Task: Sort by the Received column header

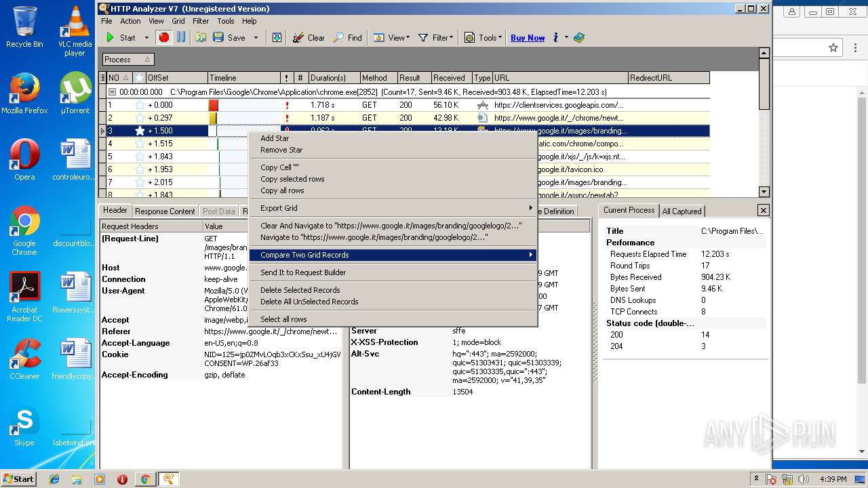Action: [x=452, y=78]
